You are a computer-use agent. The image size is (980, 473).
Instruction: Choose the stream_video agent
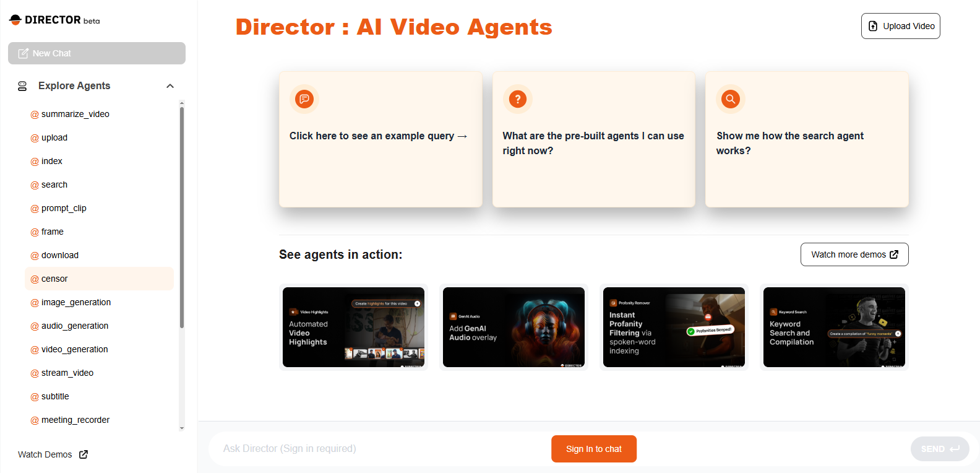coord(99,373)
